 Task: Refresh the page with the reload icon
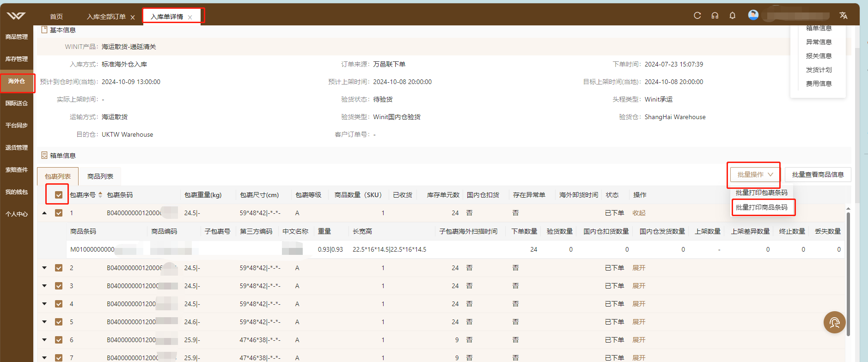[697, 15]
